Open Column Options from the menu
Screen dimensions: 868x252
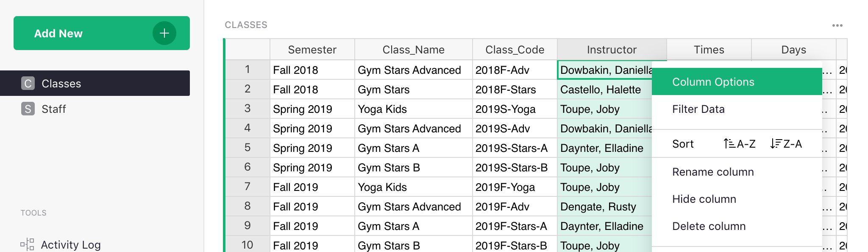pyautogui.click(x=713, y=82)
